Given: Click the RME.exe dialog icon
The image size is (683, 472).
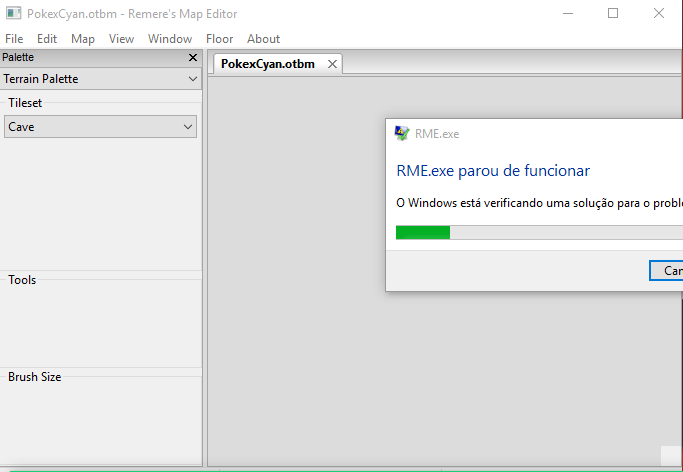Looking at the screenshot, I should pos(402,133).
